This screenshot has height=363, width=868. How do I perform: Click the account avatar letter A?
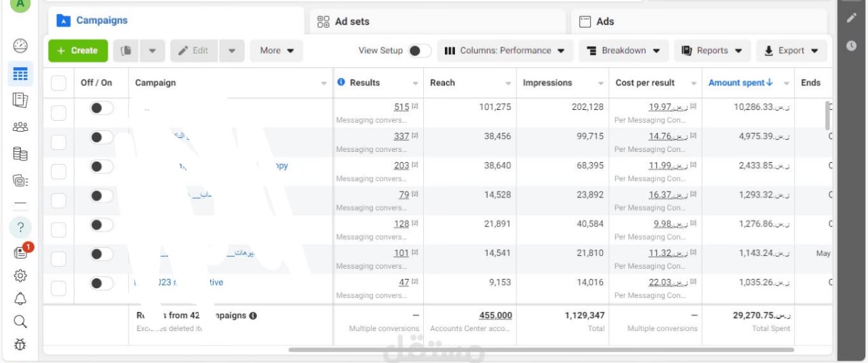[20, 4]
